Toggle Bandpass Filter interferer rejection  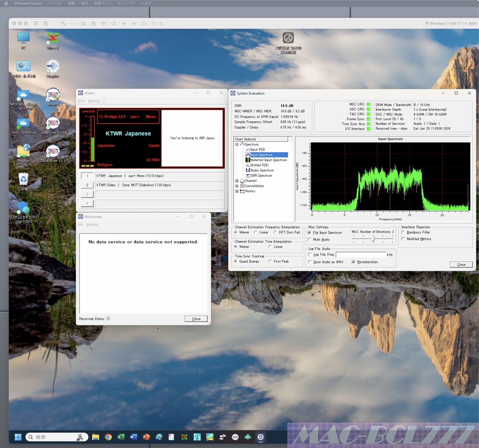point(403,232)
